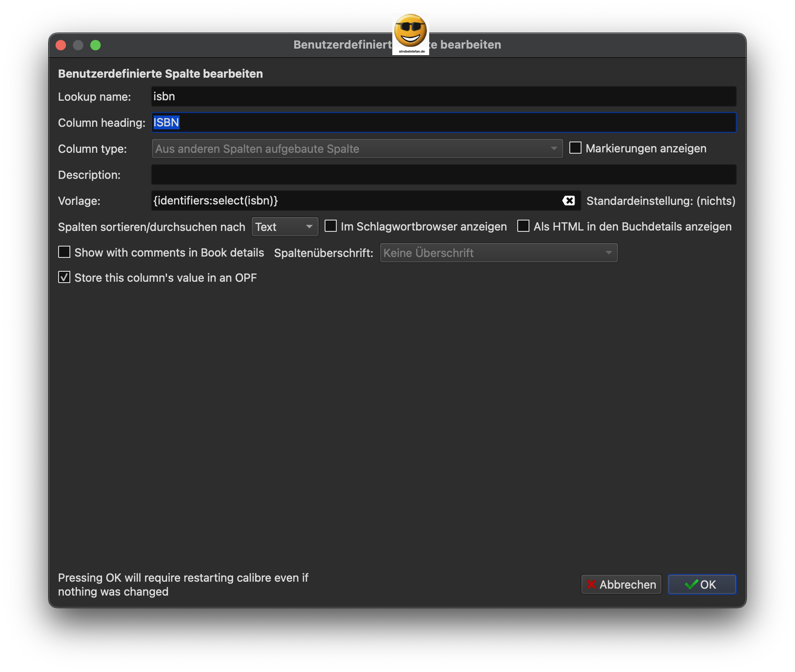Click inside the Vorlage template text
The image size is (795, 672).
point(347,201)
